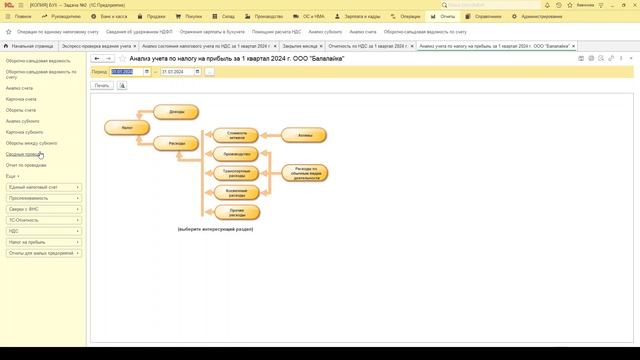This screenshot has width=640, height=360.
Task: Click the forward arrow navigation button
Action: click(x=109, y=59)
